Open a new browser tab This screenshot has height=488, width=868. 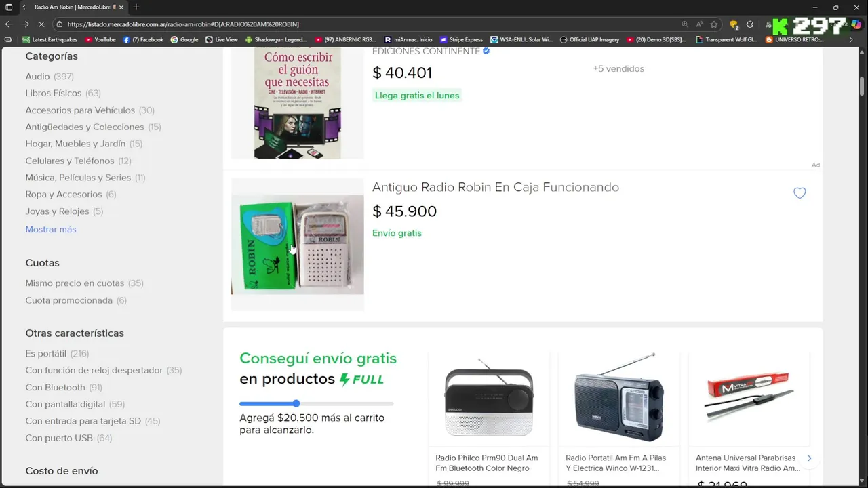pos(136,7)
